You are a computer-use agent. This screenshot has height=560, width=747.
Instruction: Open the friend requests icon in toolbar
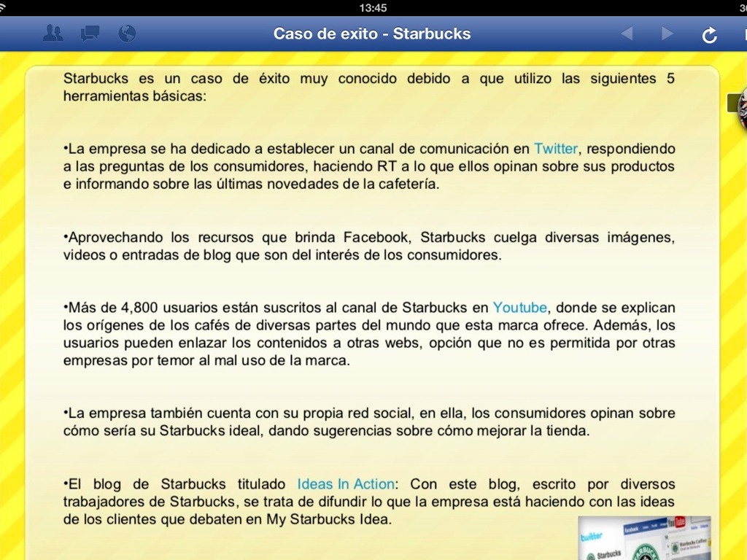coord(53,34)
